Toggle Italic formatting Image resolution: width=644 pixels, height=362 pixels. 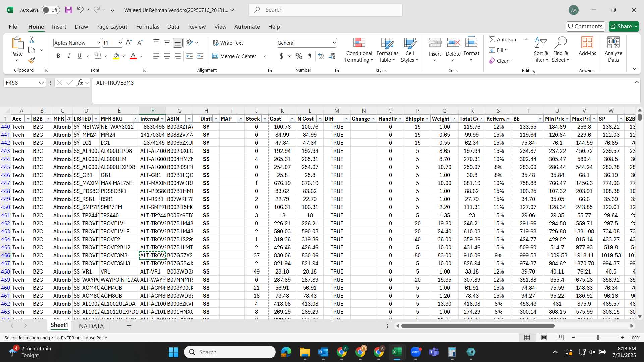click(69, 56)
